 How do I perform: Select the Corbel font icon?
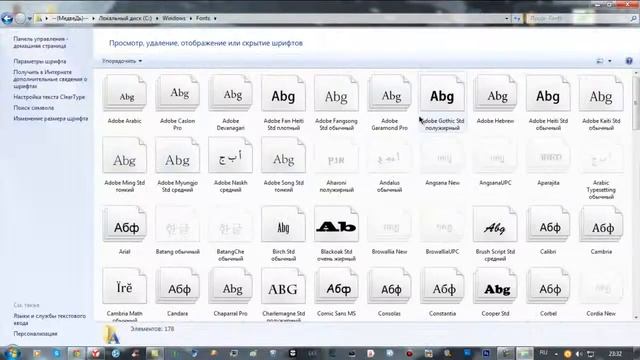pyautogui.click(x=548, y=286)
